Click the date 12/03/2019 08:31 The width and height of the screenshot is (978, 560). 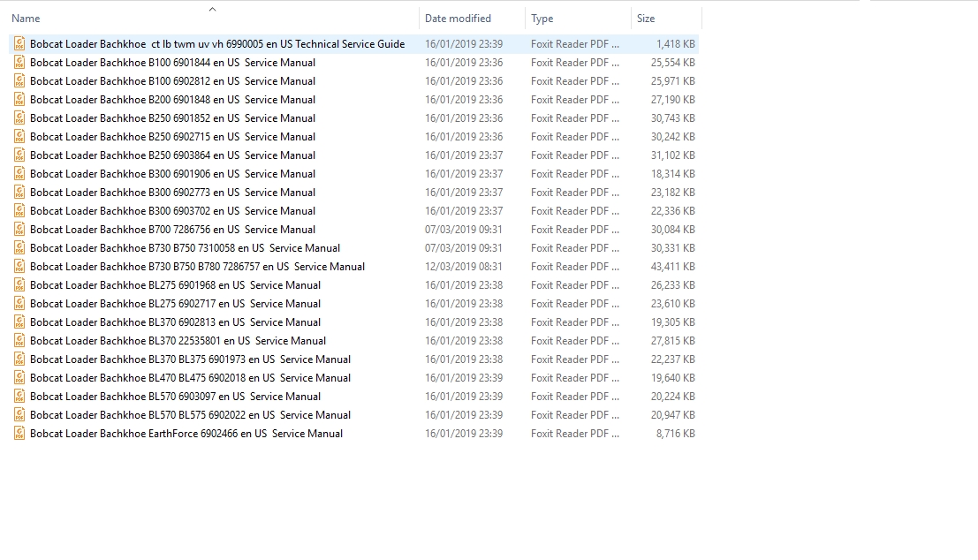tap(464, 266)
